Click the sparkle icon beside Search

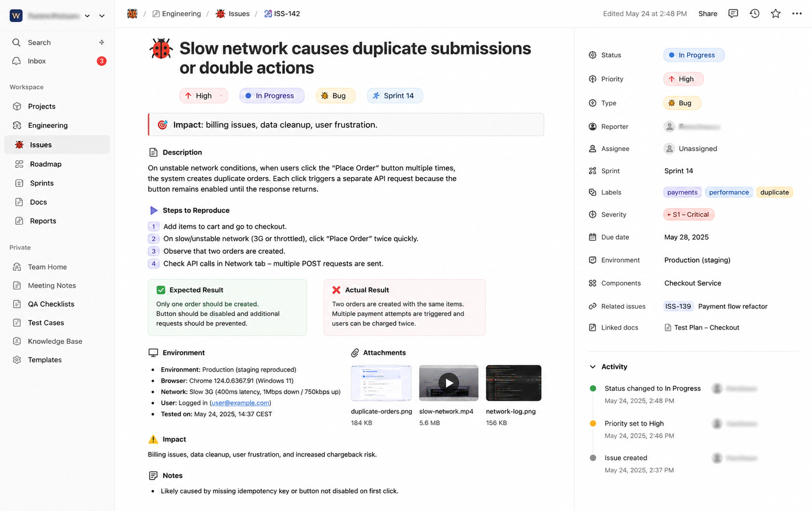(x=102, y=42)
